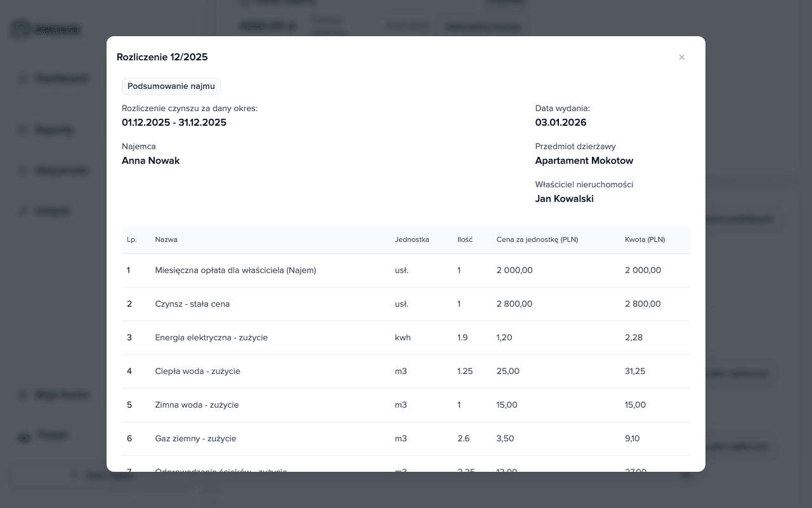Viewport: 812px width, 508px height.
Task: Click the Lp. column header
Action: pos(132,240)
